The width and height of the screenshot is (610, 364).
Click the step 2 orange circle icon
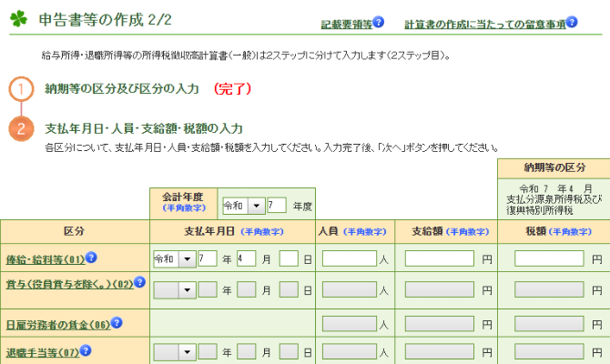coord(23,128)
